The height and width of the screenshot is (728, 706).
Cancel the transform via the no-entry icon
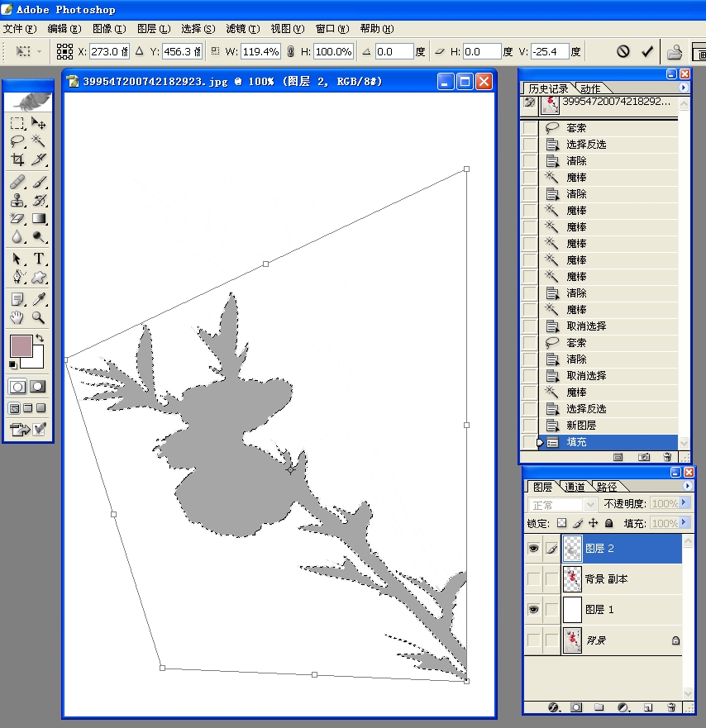(623, 51)
